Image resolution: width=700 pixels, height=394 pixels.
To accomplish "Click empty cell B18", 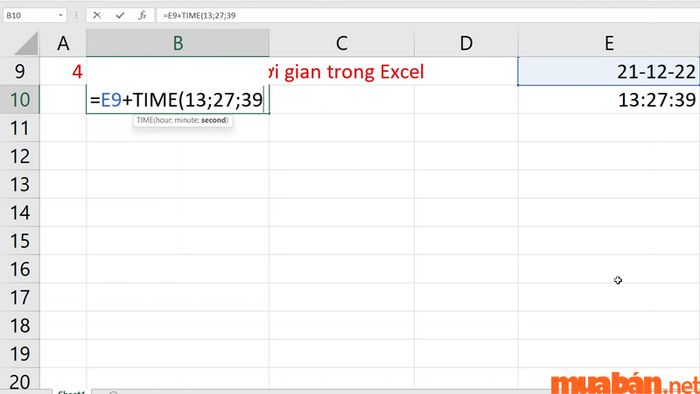I will pyautogui.click(x=178, y=325).
